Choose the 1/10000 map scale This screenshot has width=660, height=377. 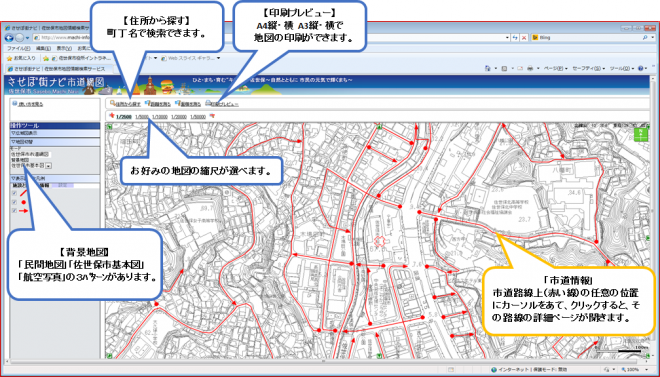point(160,117)
